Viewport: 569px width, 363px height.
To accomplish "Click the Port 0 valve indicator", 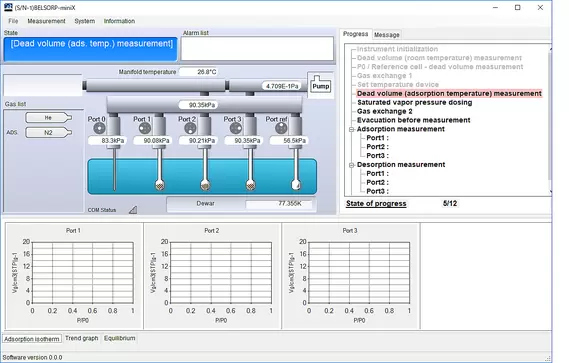I will [99, 128].
